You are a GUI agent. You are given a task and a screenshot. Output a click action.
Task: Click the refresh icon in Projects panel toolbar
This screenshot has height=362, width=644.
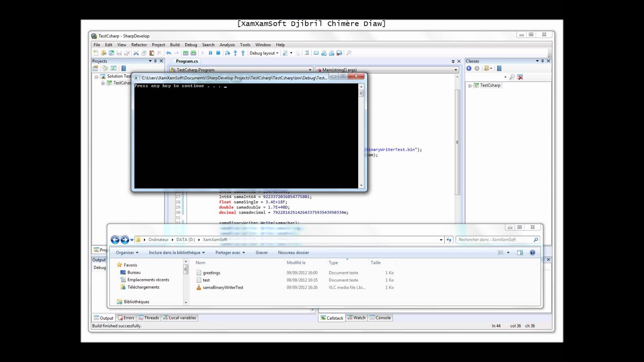[x=113, y=68]
